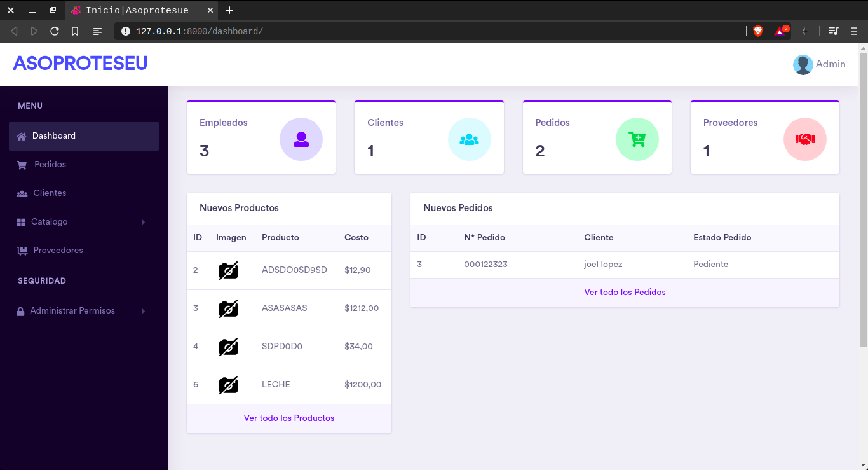This screenshot has height=470, width=868.
Task: Open the Admin user dropdown
Action: point(819,64)
